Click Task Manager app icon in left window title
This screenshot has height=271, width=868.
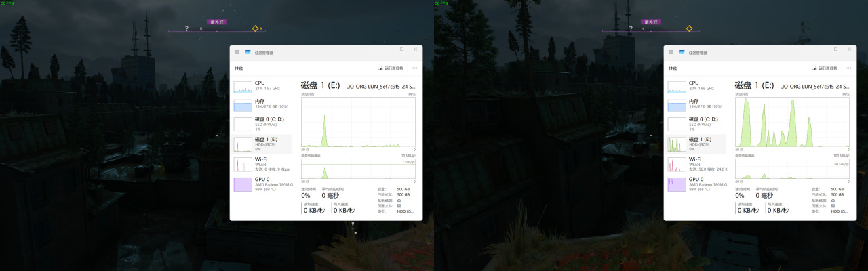(x=248, y=52)
